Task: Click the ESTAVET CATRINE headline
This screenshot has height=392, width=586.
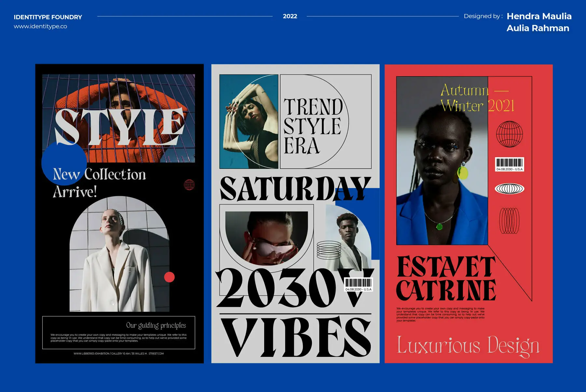Action: (x=446, y=278)
